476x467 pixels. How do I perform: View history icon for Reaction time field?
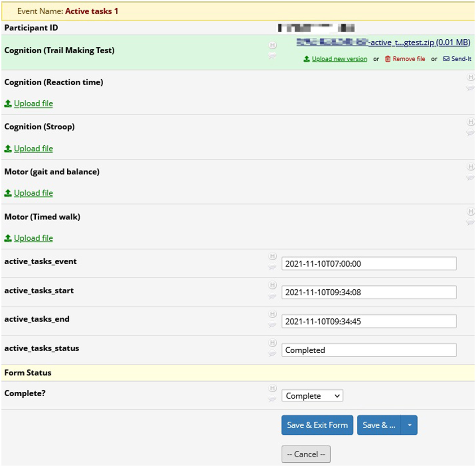470,77
